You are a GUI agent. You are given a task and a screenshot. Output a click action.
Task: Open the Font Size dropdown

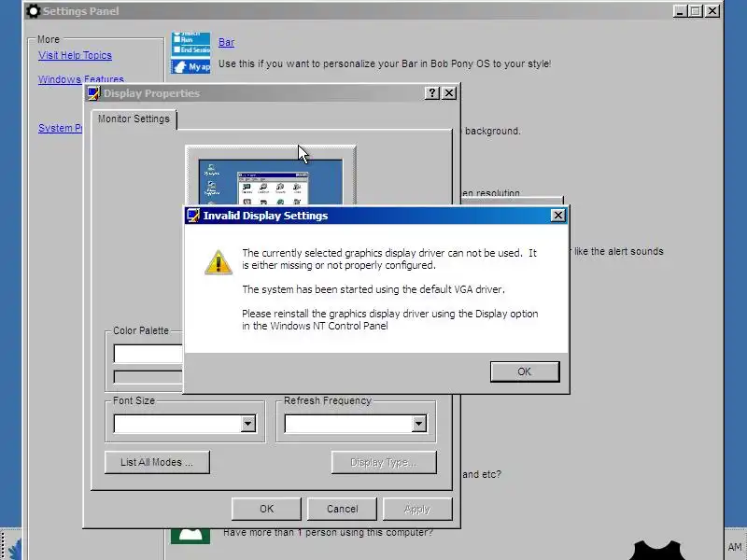(x=247, y=424)
